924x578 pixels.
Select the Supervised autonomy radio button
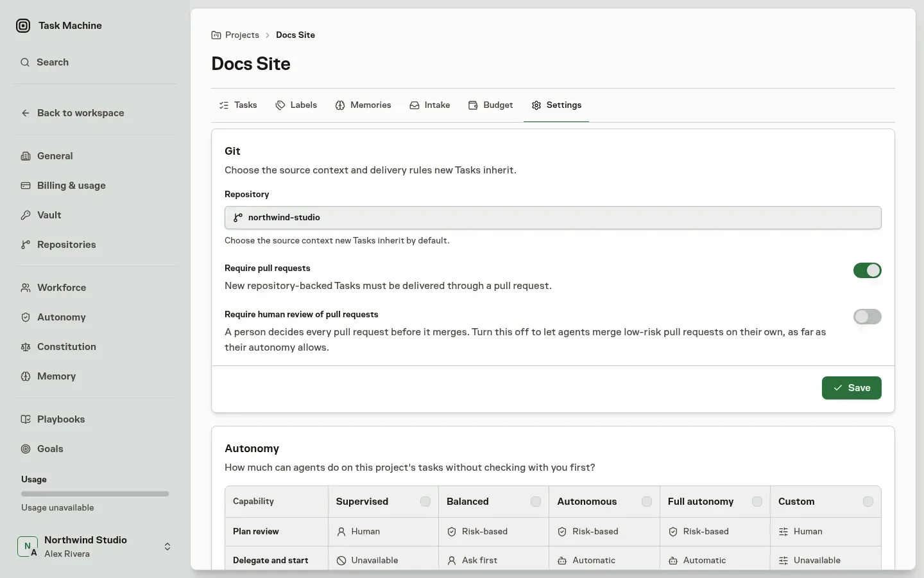pyautogui.click(x=425, y=502)
